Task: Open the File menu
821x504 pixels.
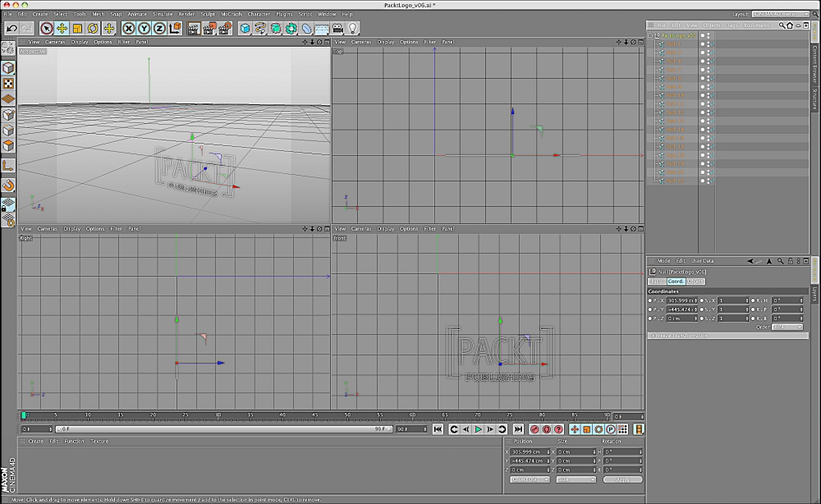Action: point(8,14)
